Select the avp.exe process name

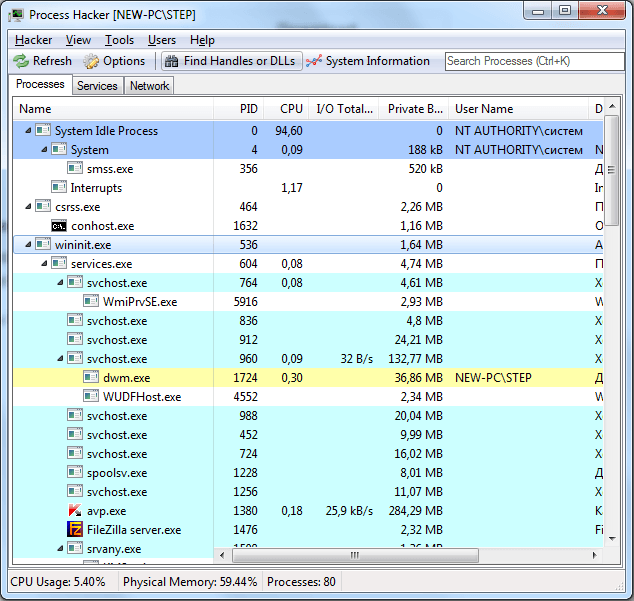[106, 511]
